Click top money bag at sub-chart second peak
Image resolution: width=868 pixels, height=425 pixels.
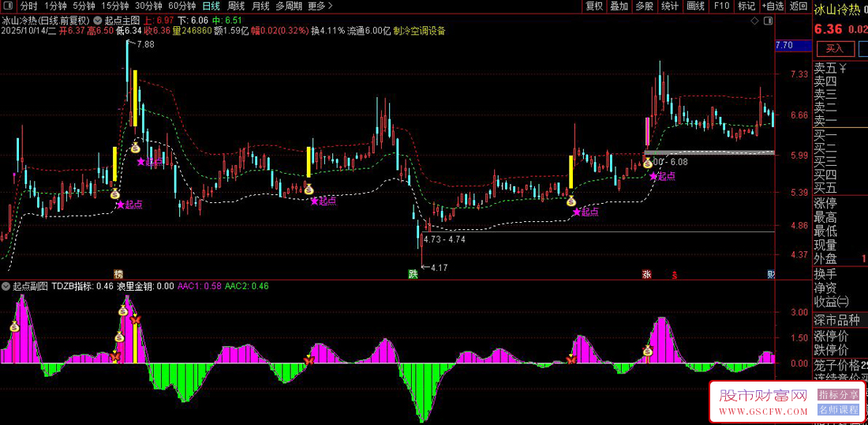point(123,311)
